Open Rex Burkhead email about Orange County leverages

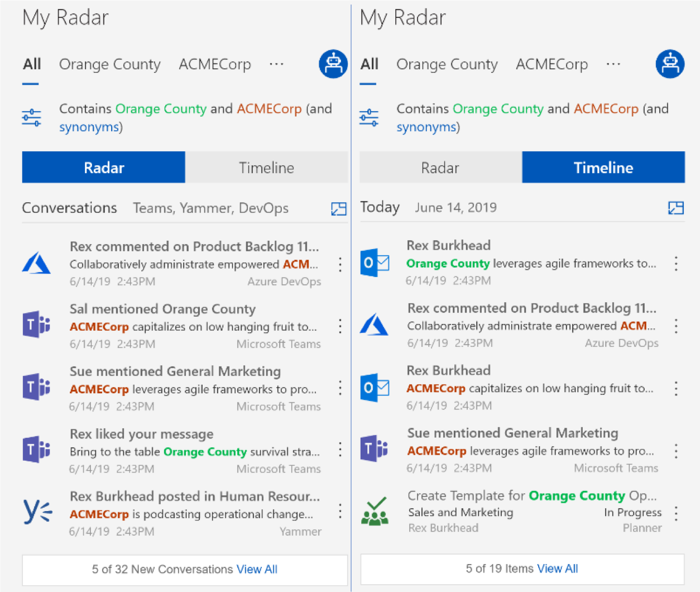click(x=449, y=245)
